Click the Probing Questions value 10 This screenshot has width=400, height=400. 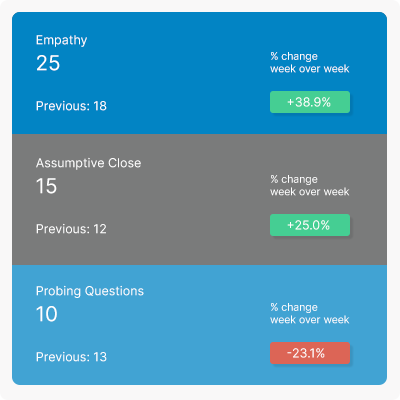47,314
